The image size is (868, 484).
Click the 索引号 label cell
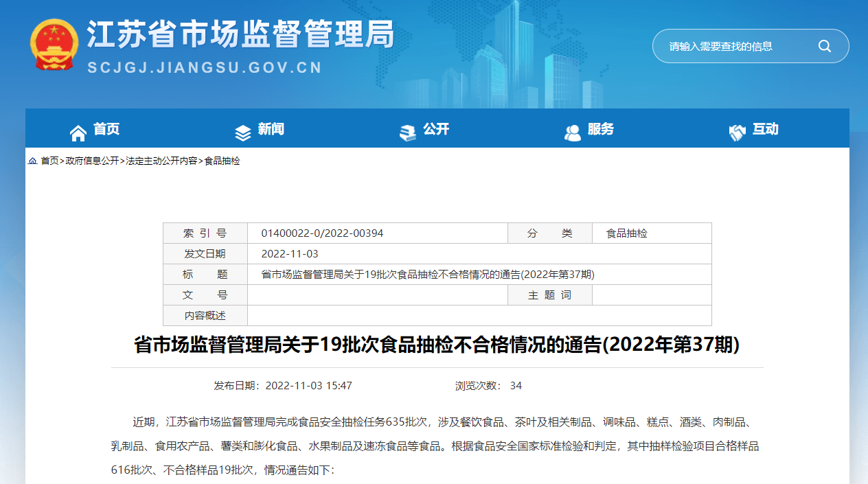click(x=205, y=233)
